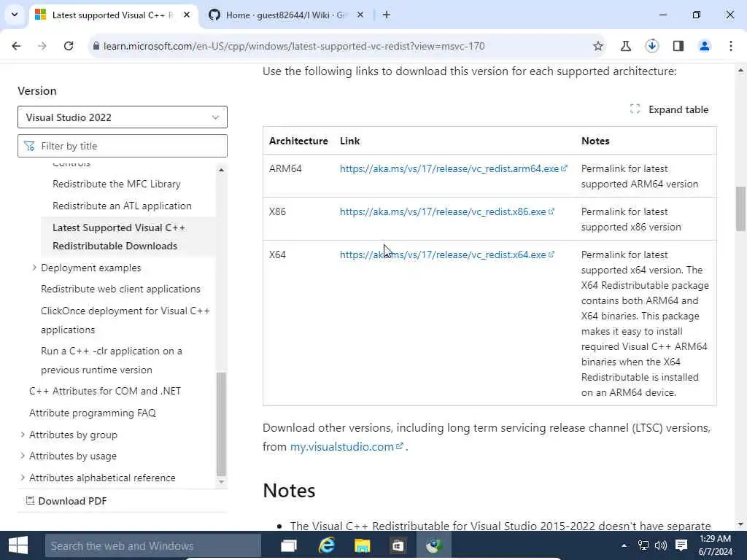Open C++ Attributes for COM and .NET
Screen dimensions: 747x560
click(105, 391)
